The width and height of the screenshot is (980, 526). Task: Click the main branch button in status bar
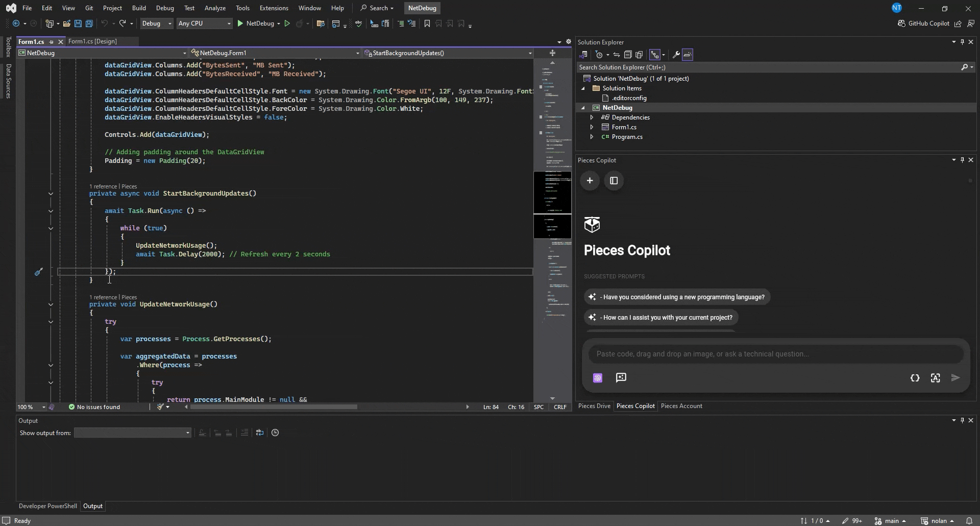pyautogui.click(x=890, y=521)
